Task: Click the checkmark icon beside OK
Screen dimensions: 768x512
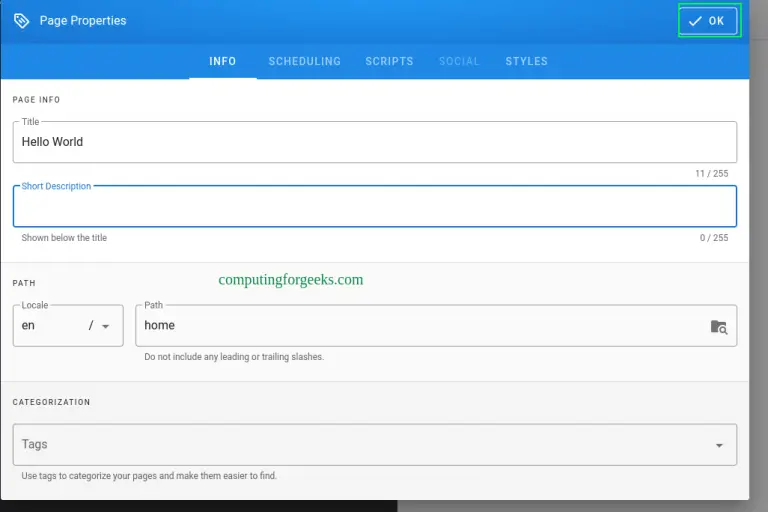Action: pos(695,21)
